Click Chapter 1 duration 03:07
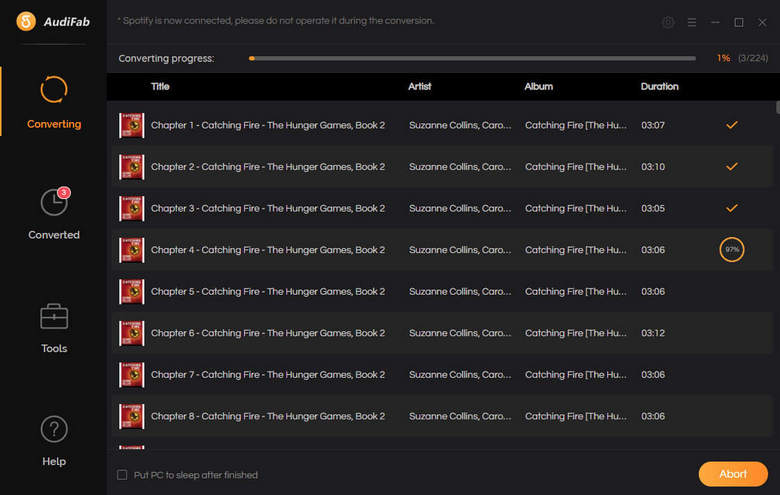This screenshot has width=780, height=495. pyautogui.click(x=653, y=125)
